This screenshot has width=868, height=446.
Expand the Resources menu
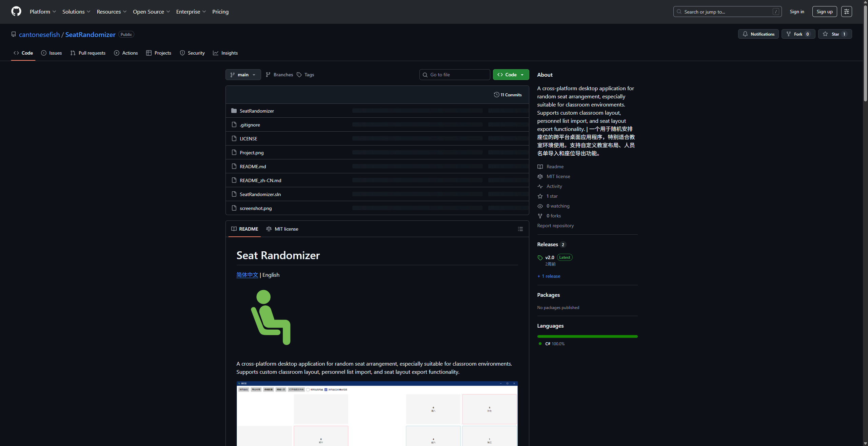[112, 12]
